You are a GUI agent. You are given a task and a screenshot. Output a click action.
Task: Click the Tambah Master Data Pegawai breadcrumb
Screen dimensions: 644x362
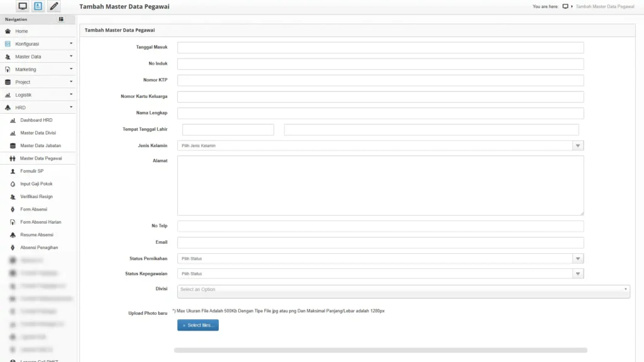click(604, 6)
